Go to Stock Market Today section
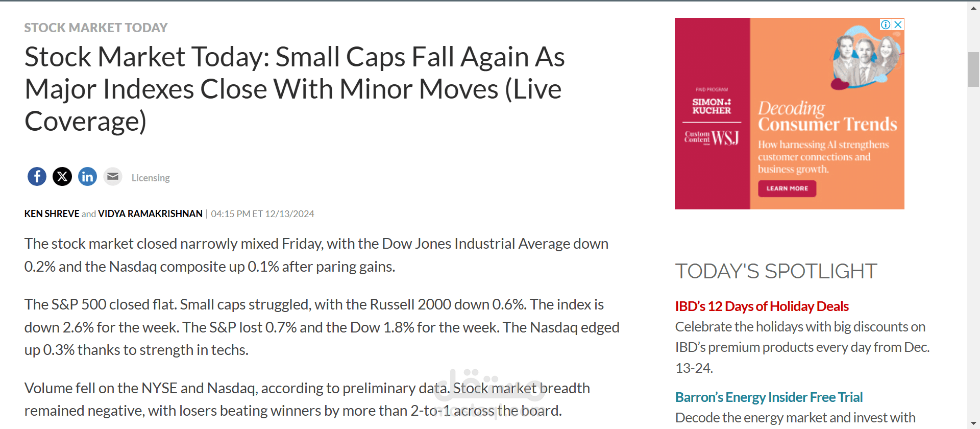 tap(96, 28)
